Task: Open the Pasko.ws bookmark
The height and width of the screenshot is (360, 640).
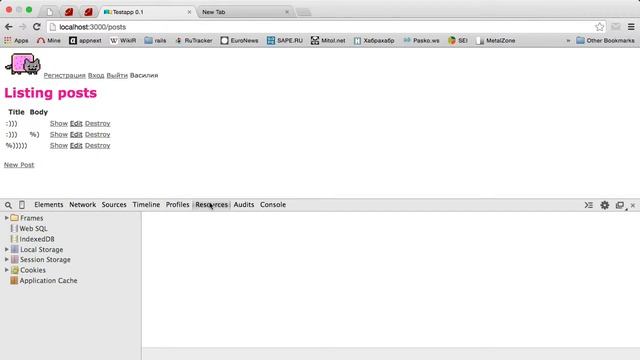Action: (x=421, y=40)
